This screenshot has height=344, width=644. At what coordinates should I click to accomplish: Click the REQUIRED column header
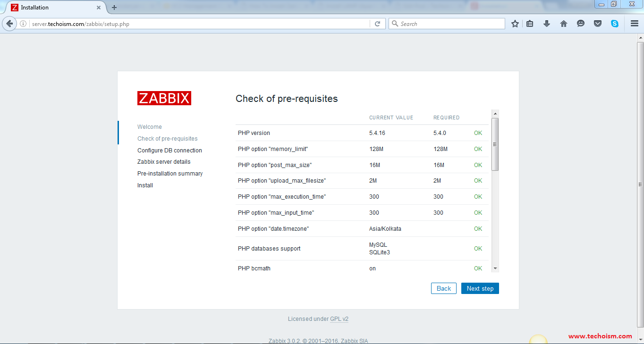[447, 117]
